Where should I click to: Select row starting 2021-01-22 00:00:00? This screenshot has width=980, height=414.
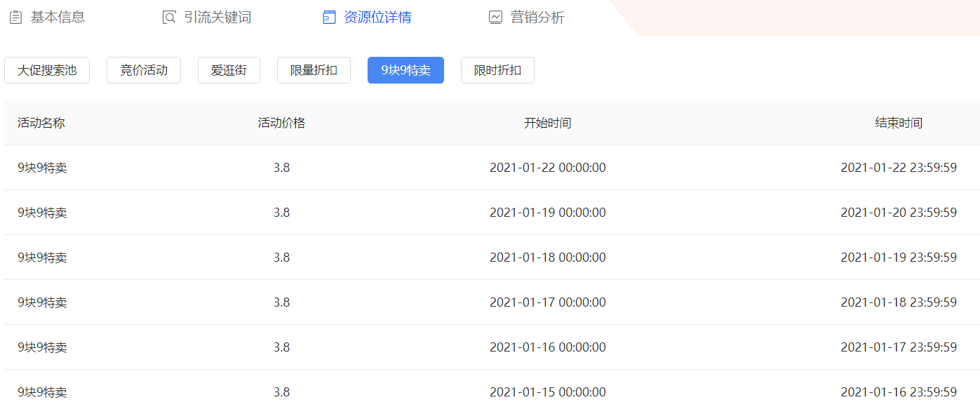click(547, 168)
